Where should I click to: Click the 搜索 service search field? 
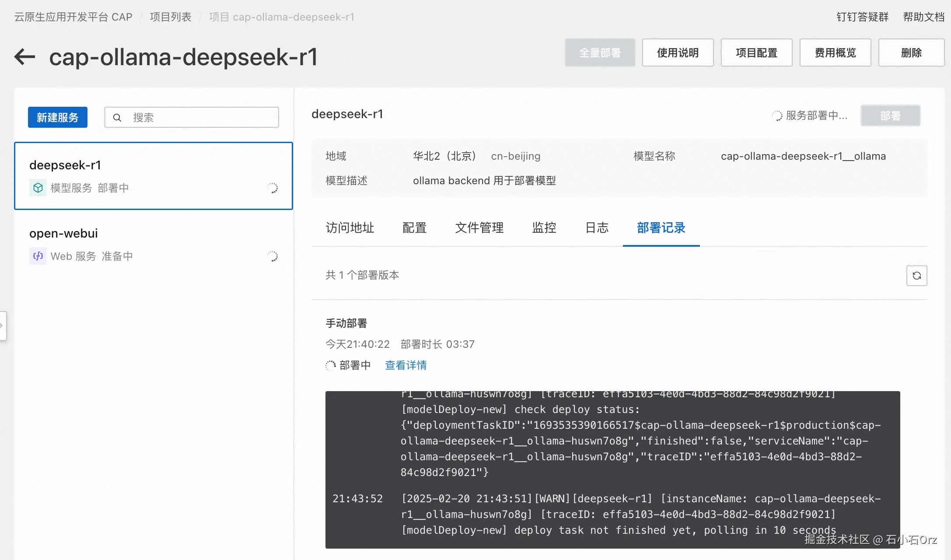[x=201, y=118]
